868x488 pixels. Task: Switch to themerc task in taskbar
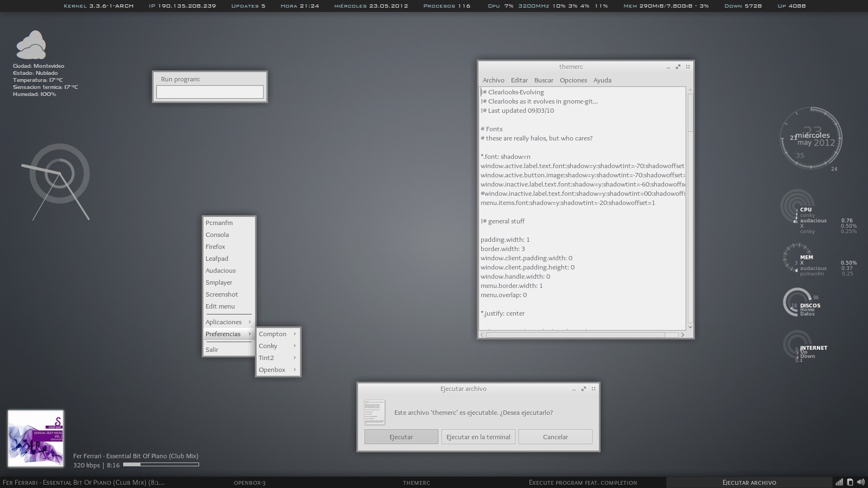click(416, 483)
